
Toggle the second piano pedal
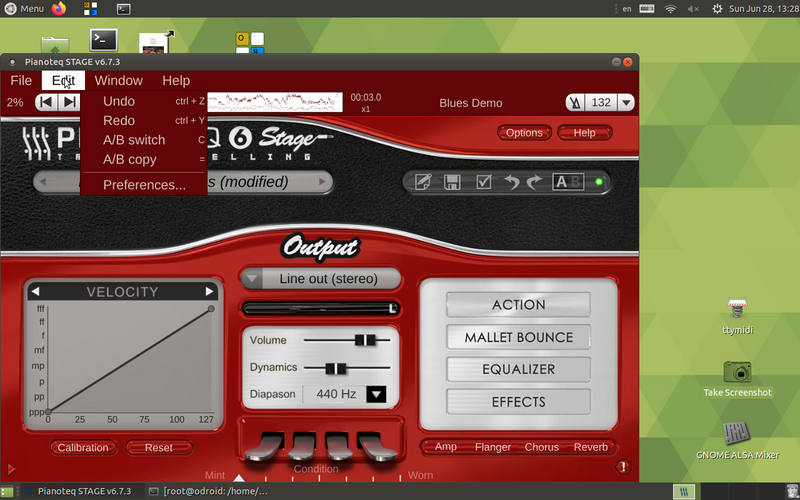tap(302, 446)
